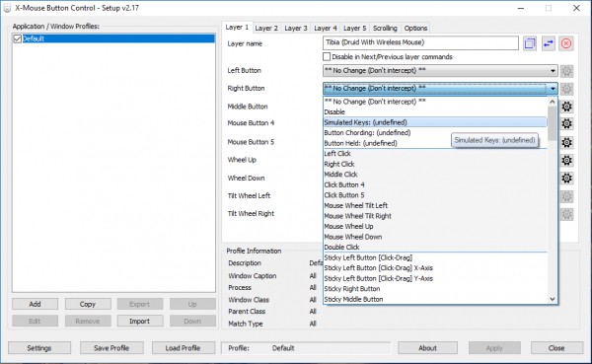This screenshot has width=592, height=364.
Task: Click the About button
Action: pyautogui.click(x=427, y=348)
